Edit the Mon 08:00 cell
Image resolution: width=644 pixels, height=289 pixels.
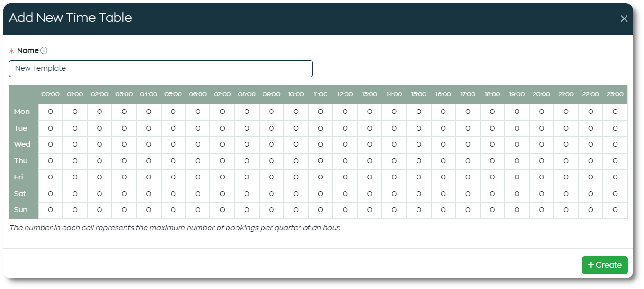click(x=247, y=112)
